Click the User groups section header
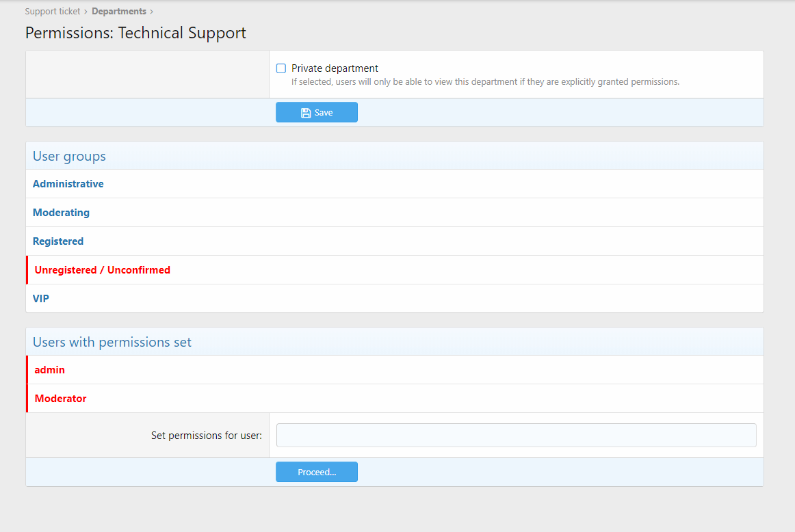Viewport: 795px width, 532px height. 69,156
